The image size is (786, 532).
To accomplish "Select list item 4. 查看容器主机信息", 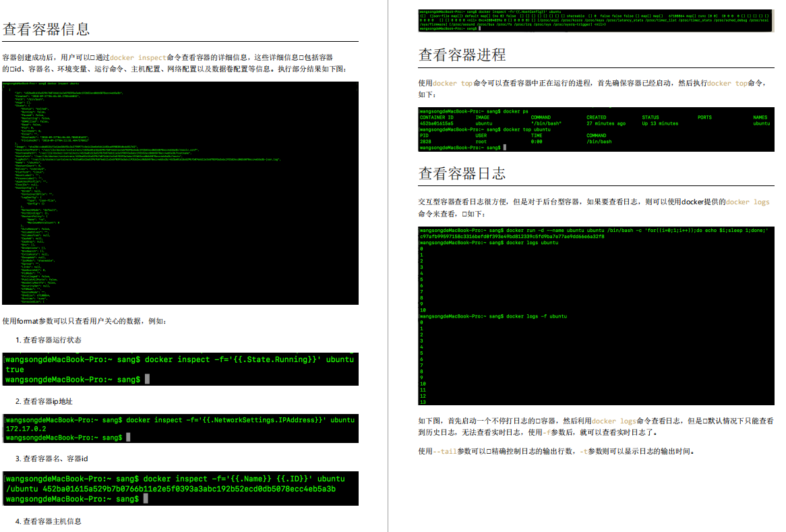I will tap(48, 521).
